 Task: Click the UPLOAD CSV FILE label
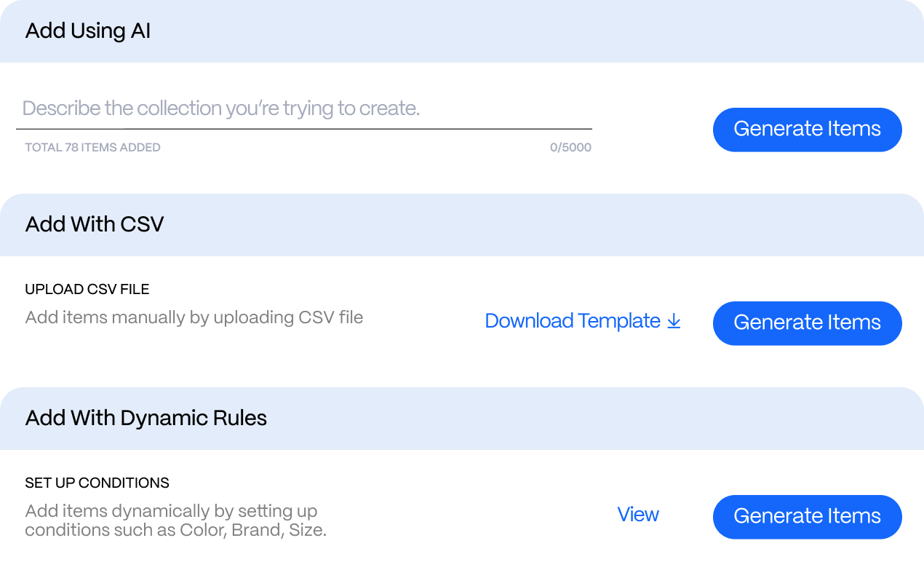click(87, 290)
